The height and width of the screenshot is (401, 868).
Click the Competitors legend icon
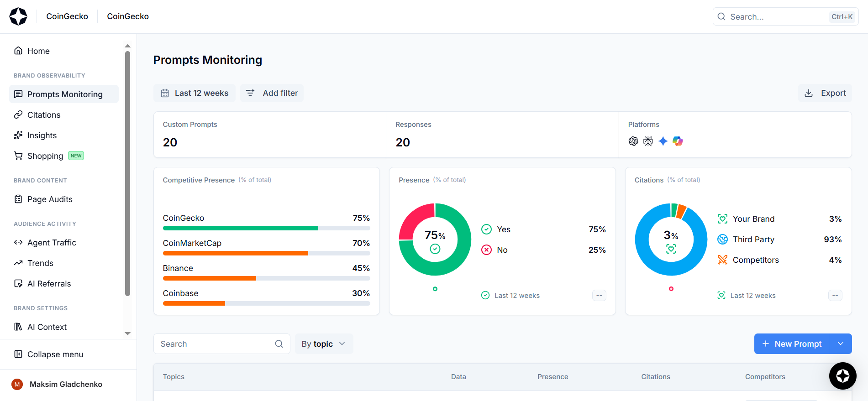pos(722,260)
